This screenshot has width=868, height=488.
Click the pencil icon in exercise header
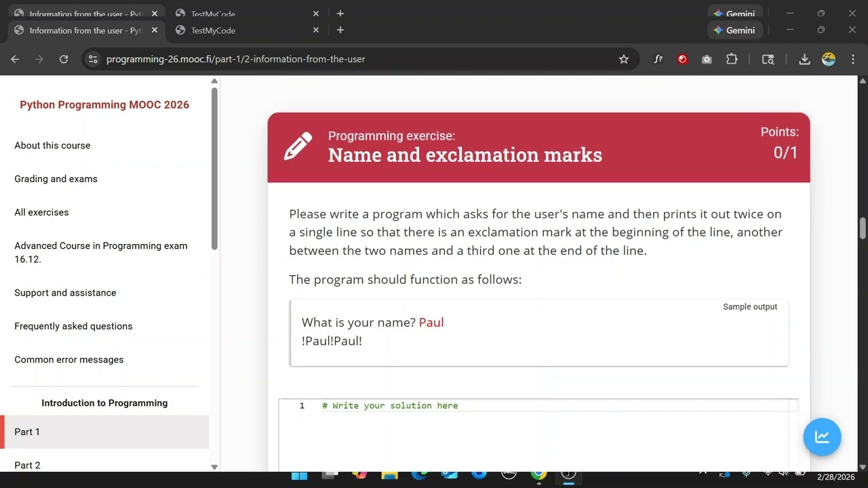tap(298, 146)
